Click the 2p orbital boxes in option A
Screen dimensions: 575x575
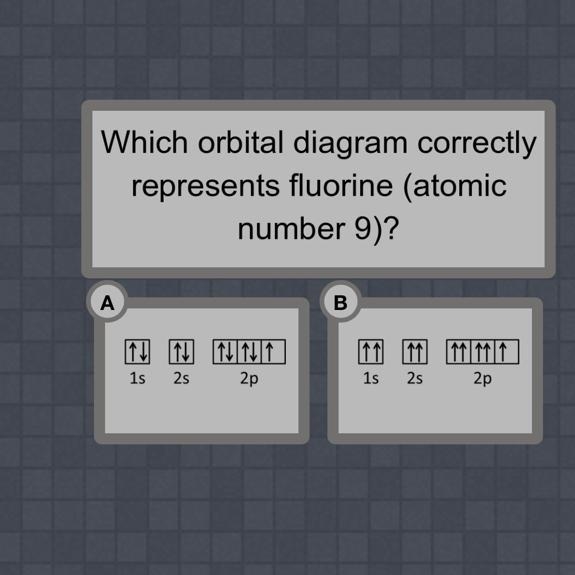click(249, 352)
